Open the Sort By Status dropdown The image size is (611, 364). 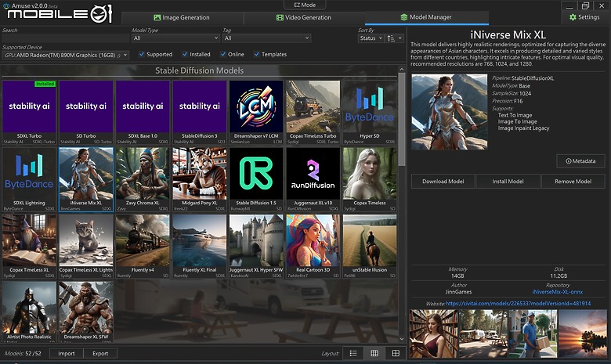tap(371, 38)
